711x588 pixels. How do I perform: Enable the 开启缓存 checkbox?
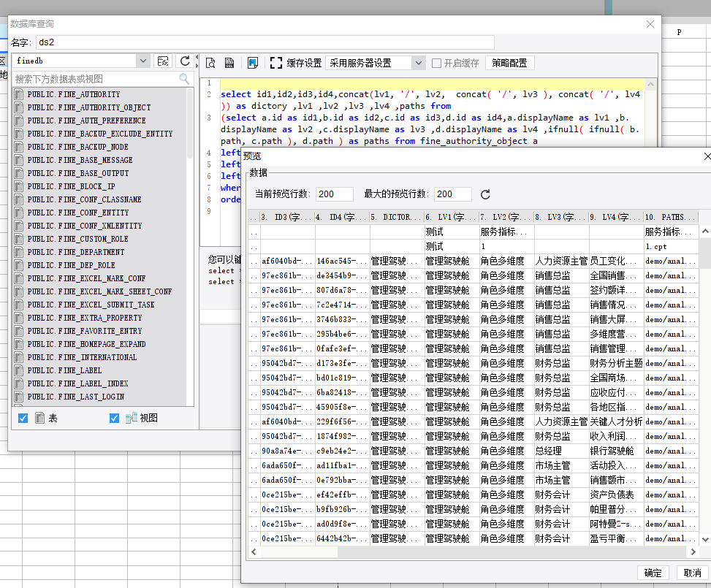click(x=437, y=63)
